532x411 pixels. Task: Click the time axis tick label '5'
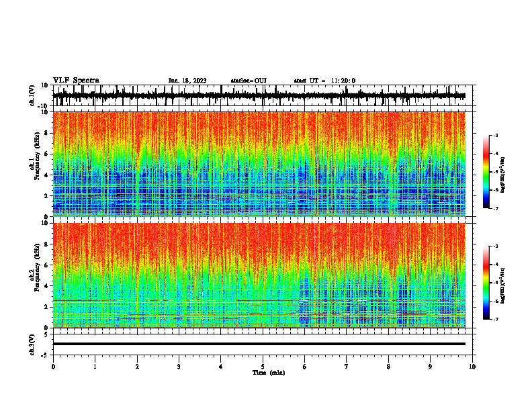click(x=263, y=367)
